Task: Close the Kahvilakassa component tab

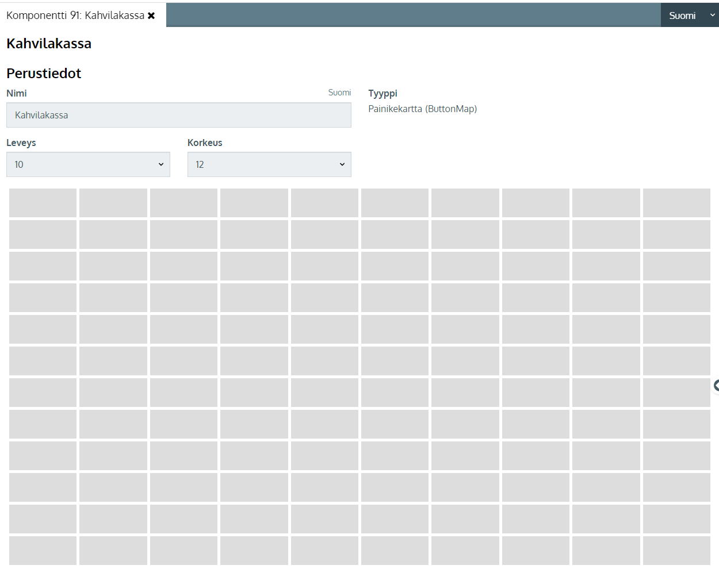Action: coord(151,16)
